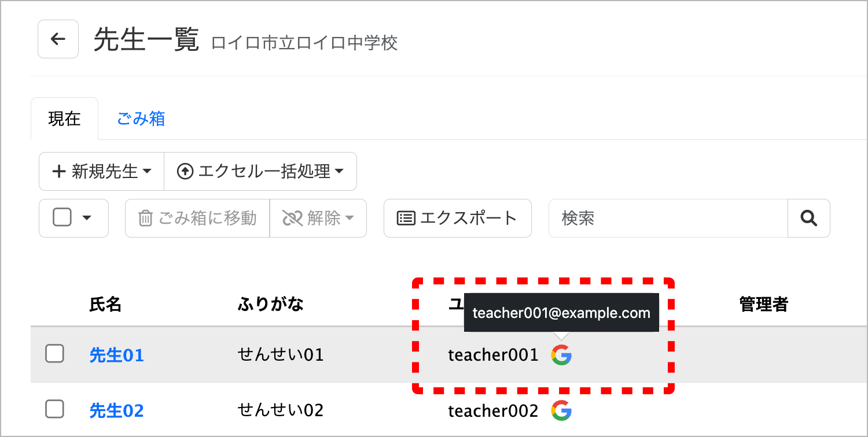The image size is (868, 437).
Task: Switch to the ごみ箱 tab
Action: (141, 118)
